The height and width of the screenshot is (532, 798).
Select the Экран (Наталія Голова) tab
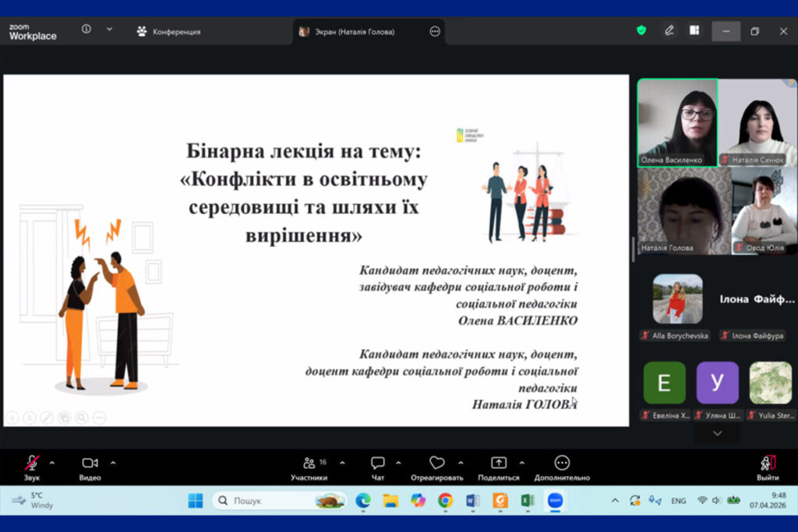click(355, 32)
